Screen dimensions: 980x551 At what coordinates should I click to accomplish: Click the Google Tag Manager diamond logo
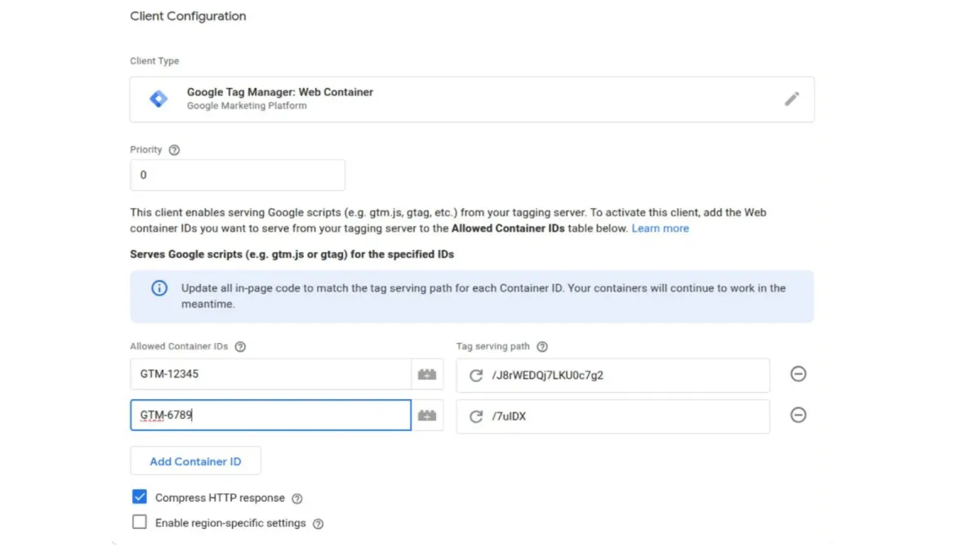(x=158, y=99)
